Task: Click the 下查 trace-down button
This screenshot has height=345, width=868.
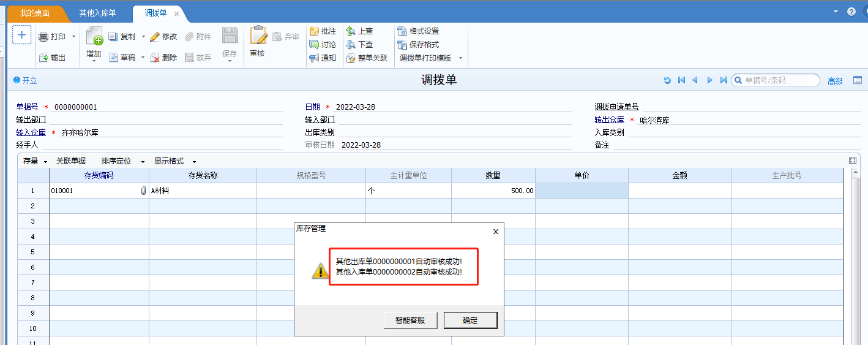Action: (359, 45)
